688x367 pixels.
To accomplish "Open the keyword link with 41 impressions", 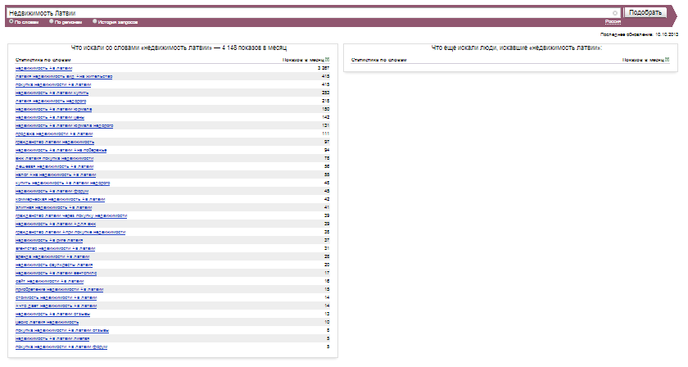I will click(54, 208).
